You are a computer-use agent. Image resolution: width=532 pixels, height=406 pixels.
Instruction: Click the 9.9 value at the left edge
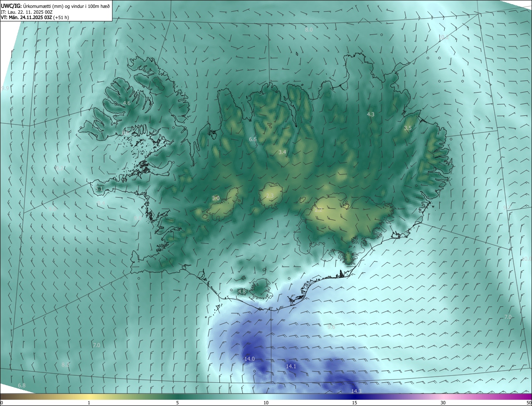click(x=5, y=88)
